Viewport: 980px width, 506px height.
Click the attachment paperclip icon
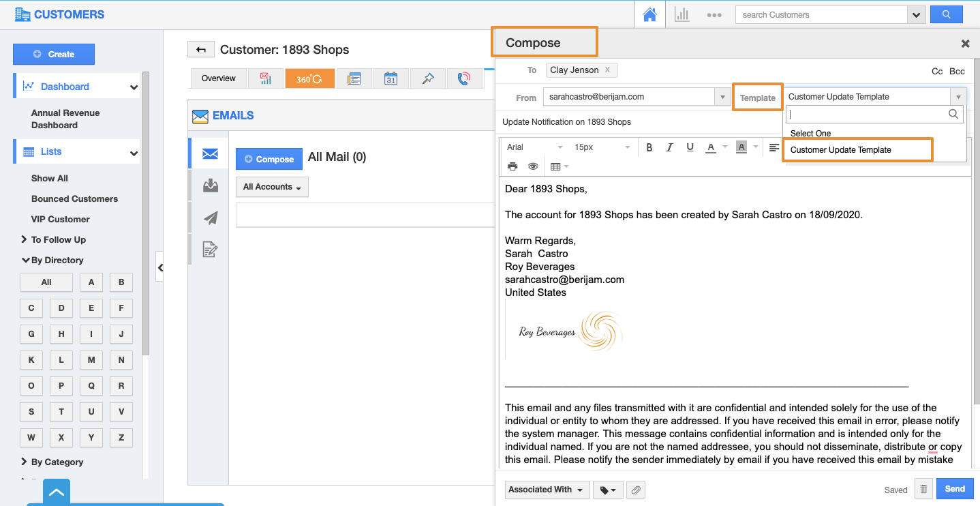tap(635, 490)
